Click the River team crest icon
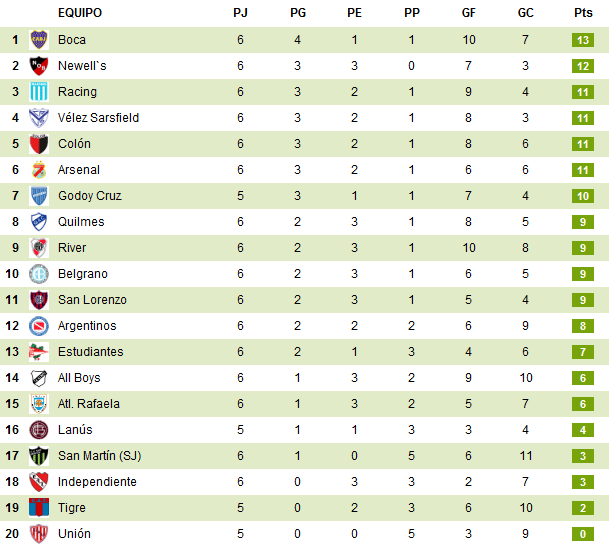The width and height of the screenshot is (609, 558). pyautogui.click(x=39, y=248)
